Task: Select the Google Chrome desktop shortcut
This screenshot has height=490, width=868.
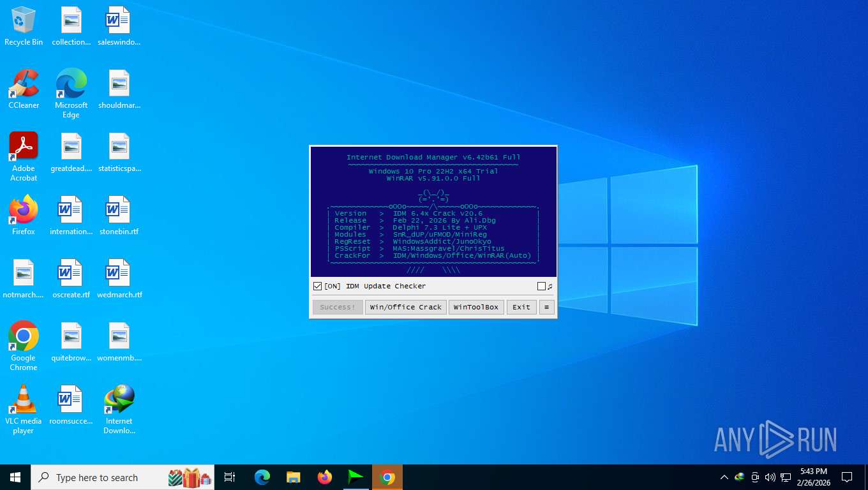Action: [x=24, y=346]
